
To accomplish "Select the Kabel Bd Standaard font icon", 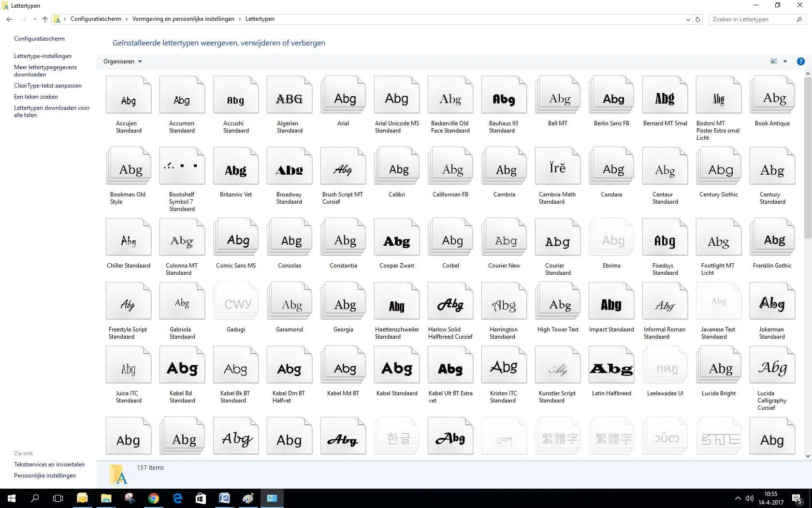I will 182,365.
